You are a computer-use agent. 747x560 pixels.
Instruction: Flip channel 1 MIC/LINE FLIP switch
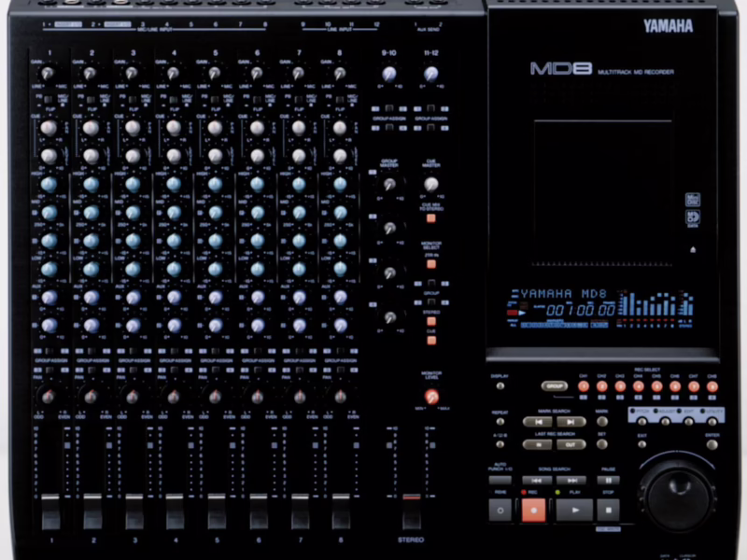pyautogui.click(x=49, y=100)
